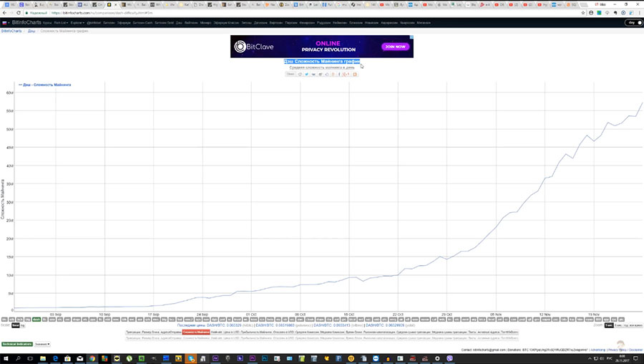Viewport: 644px width, 364px height.
Task: Select the all-time zoom option
Action: tap(636, 325)
